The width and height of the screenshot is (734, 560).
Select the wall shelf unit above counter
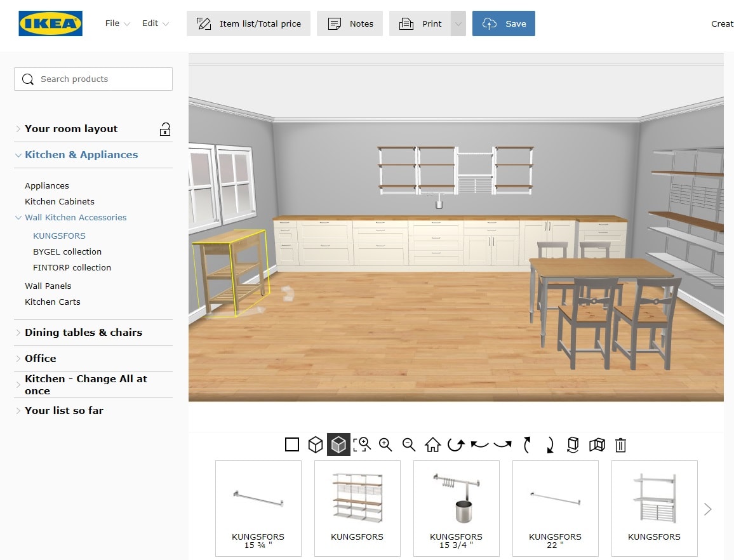(455, 170)
